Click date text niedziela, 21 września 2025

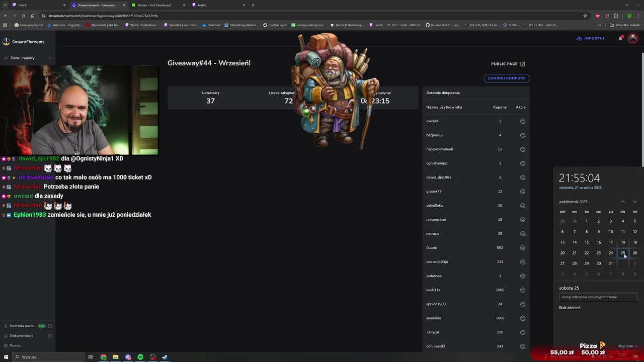(580, 188)
